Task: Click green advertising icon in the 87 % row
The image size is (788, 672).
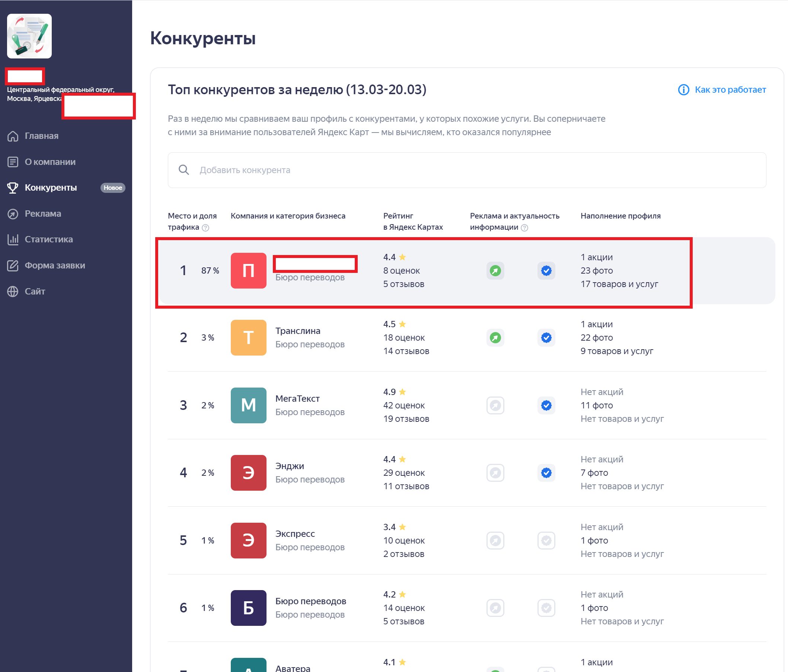Action: [x=495, y=271]
